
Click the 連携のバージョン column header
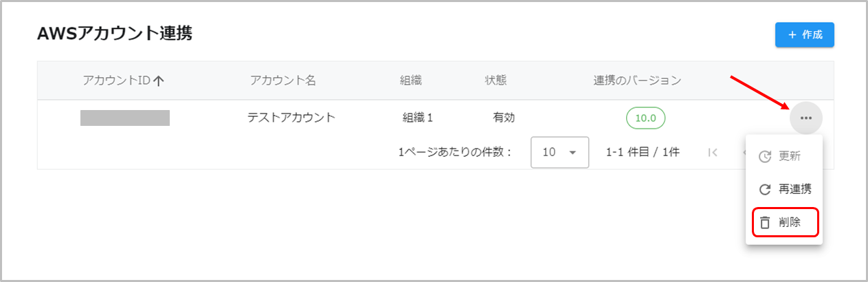[x=637, y=80]
